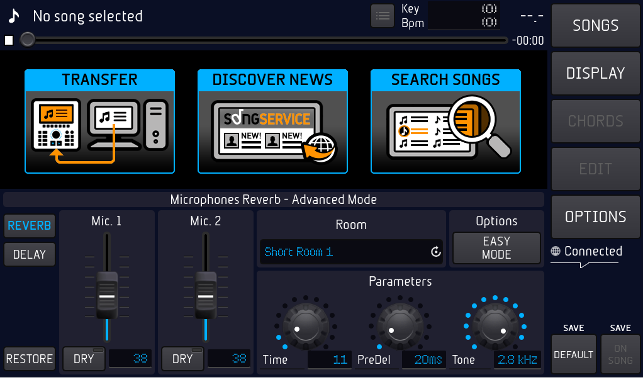Open the DISCOVER NEWS tile
644x378 pixels.
coord(273,121)
